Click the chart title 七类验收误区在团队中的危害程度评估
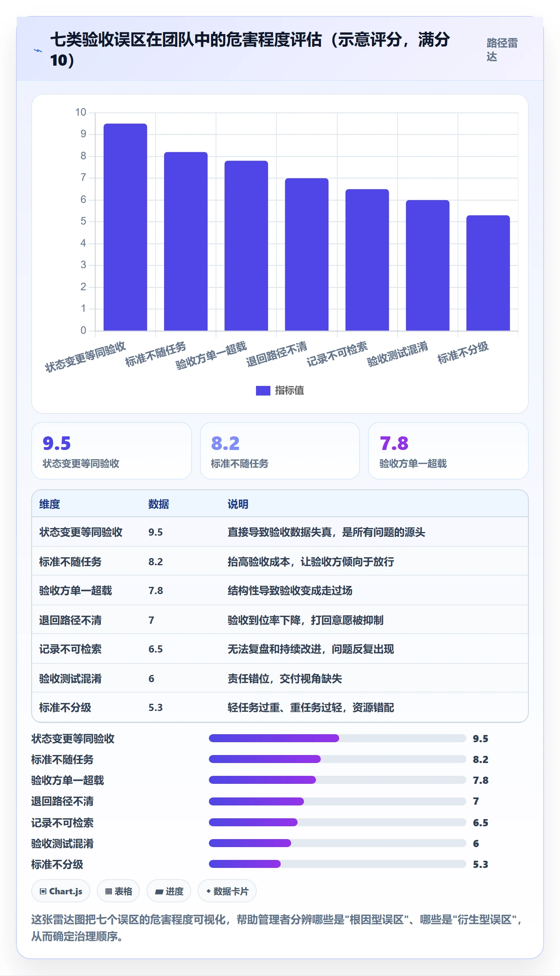This screenshot has width=560, height=976. tap(250, 50)
